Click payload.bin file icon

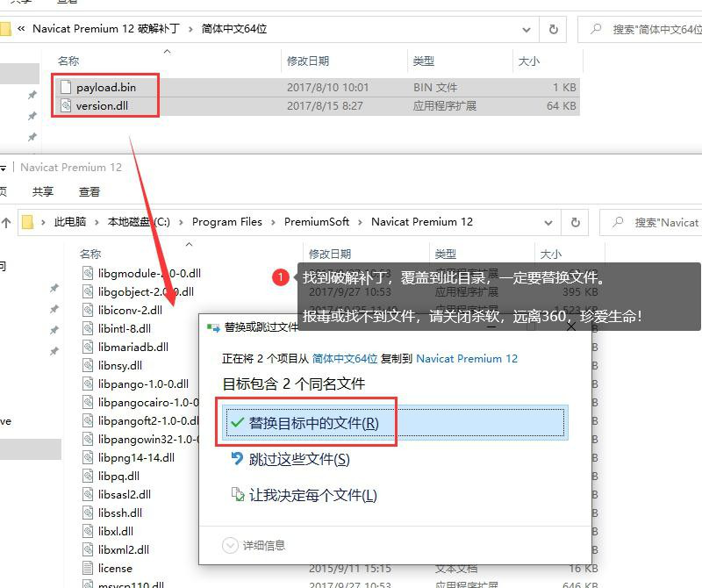point(66,87)
